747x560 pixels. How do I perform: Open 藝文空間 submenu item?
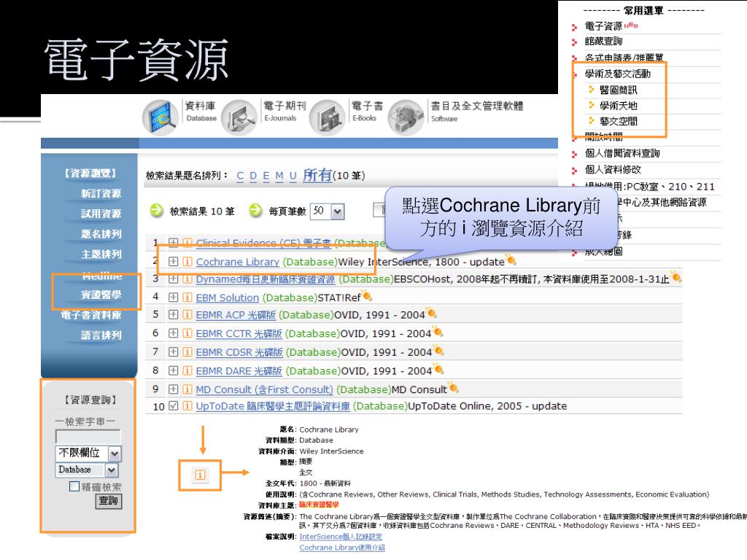pyautogui.click(x=619, y=122)
